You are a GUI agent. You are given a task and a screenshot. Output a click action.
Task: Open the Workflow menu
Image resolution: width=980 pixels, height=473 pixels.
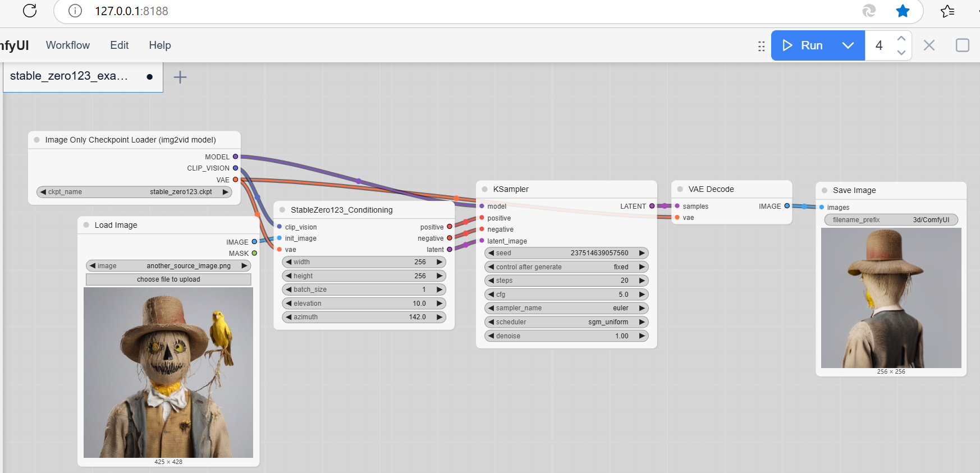click(68, 45)
